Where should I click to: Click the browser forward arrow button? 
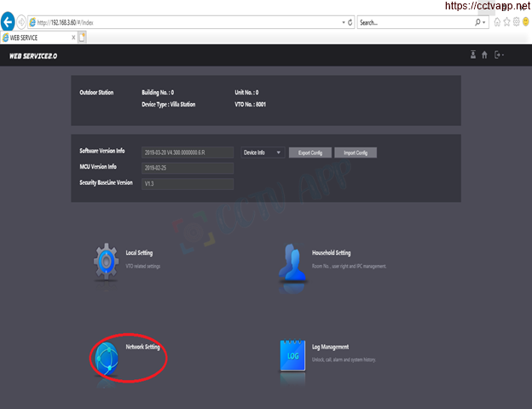(22, 22)
